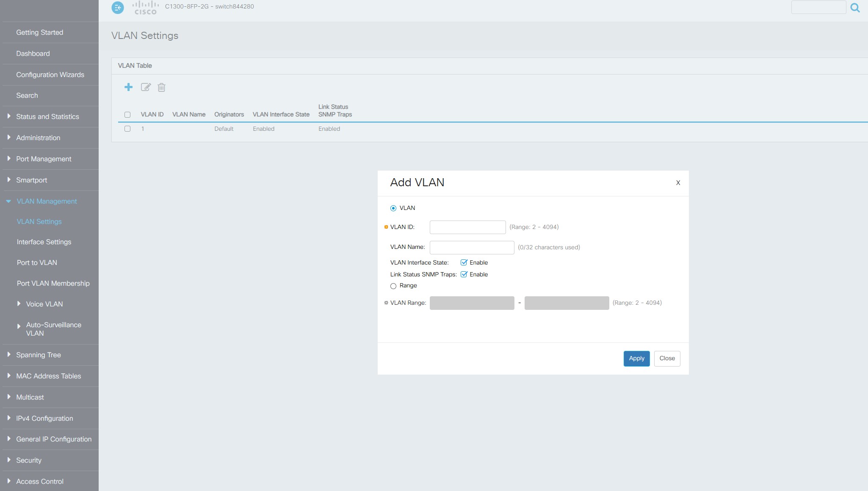Collapse the VLAN Management section
This screenshot has height=491, width=868.
tap(47, 201)
